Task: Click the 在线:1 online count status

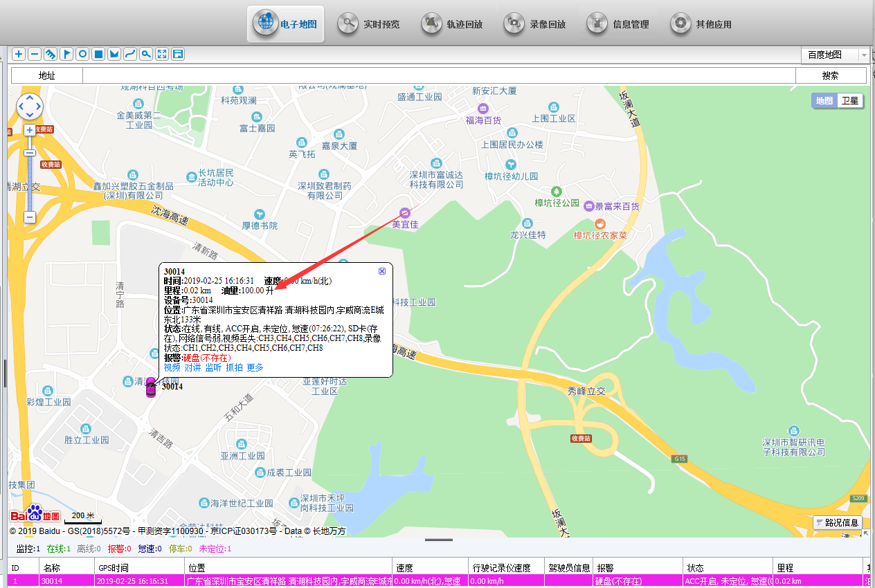Action: pyautogui.click(x=59, y=549)
